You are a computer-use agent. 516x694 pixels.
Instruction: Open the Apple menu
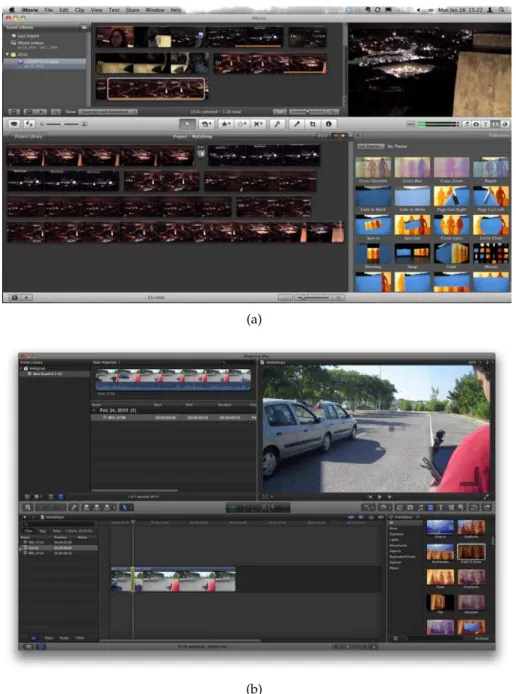[x=12, y=10]
